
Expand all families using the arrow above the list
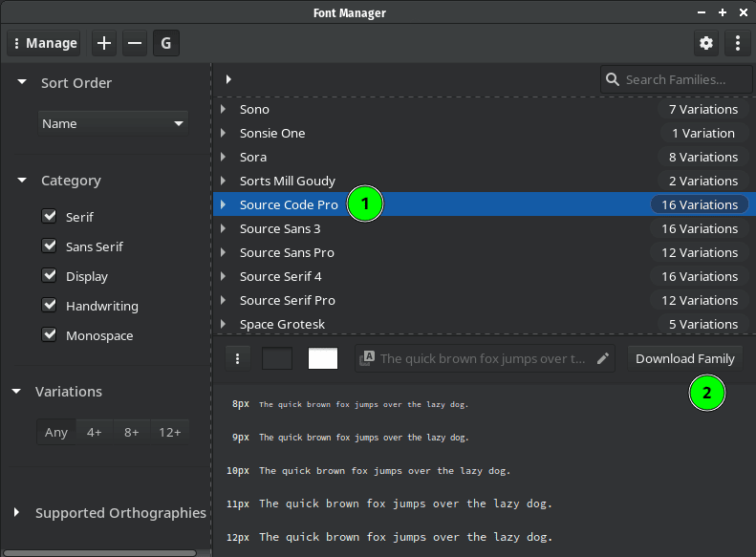[x=228, y=79]
